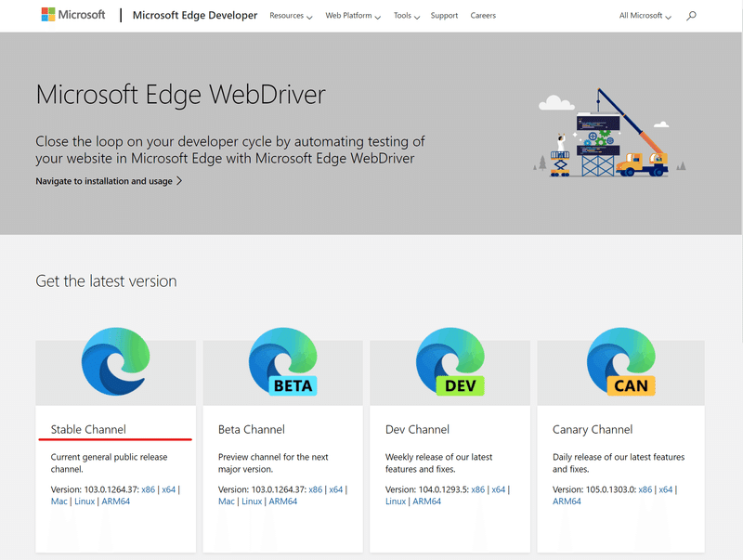Click Navigate to installation and usage link
This screenshot has height=560, width=743.
[109, 181]
